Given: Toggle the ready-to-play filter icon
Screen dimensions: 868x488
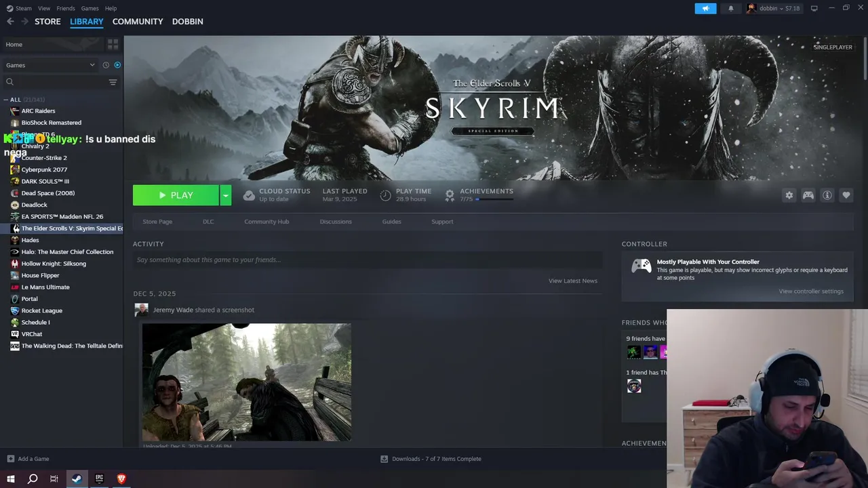Looking at the screenshot, I should (117, 65).
